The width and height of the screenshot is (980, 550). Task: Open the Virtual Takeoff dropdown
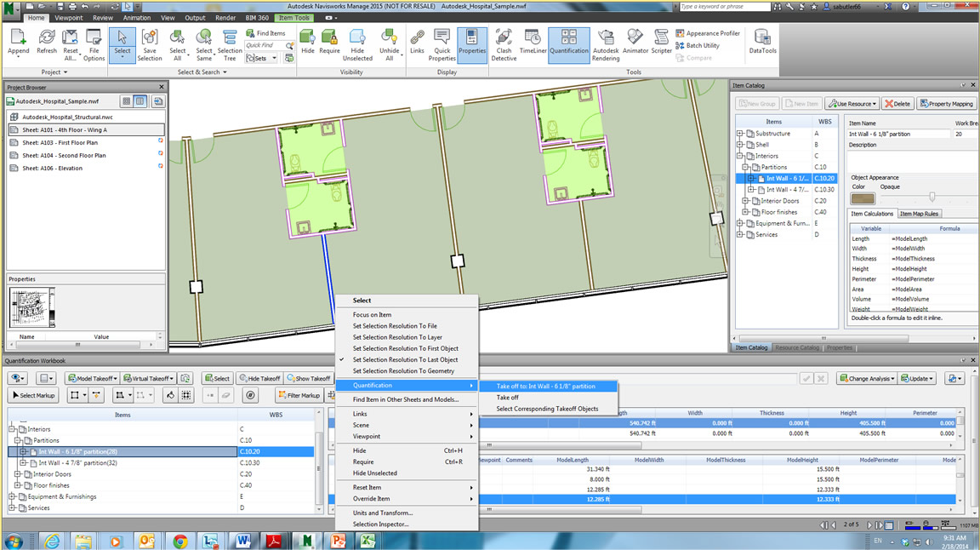click(x=148, y=379)
